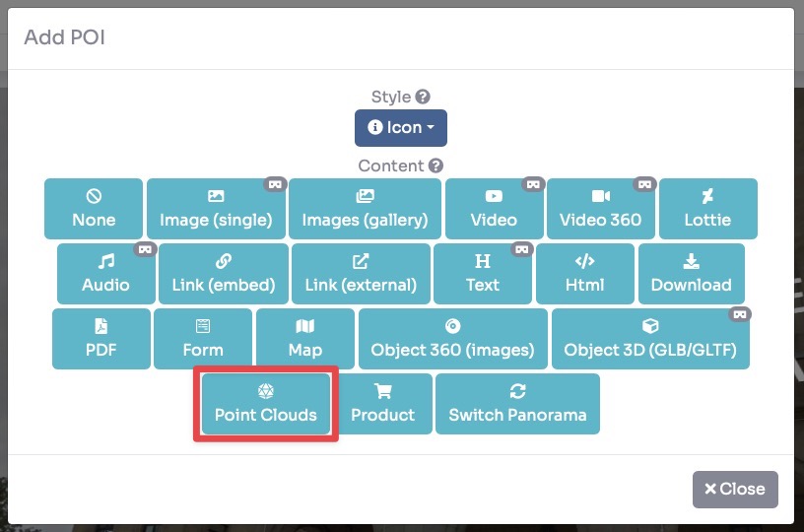Select Point Clouds content type
Viewport: 804px width, 532px height.
pos(266,404)
